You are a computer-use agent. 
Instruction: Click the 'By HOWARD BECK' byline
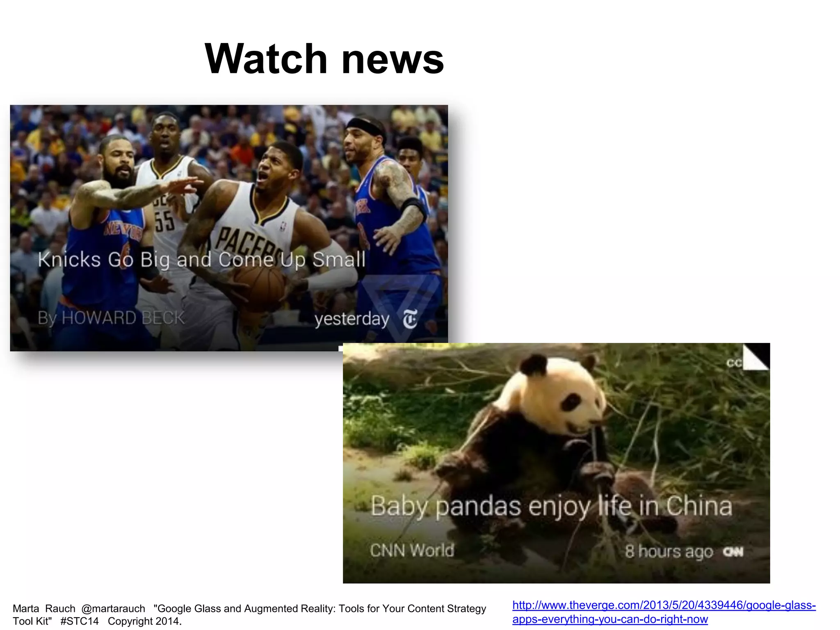pos(111,318)
